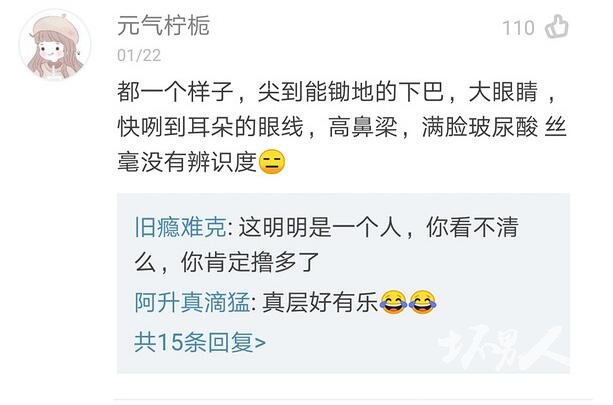
Task: Tap the second crying-laughing emoji
Action: (x=423, y=303)
